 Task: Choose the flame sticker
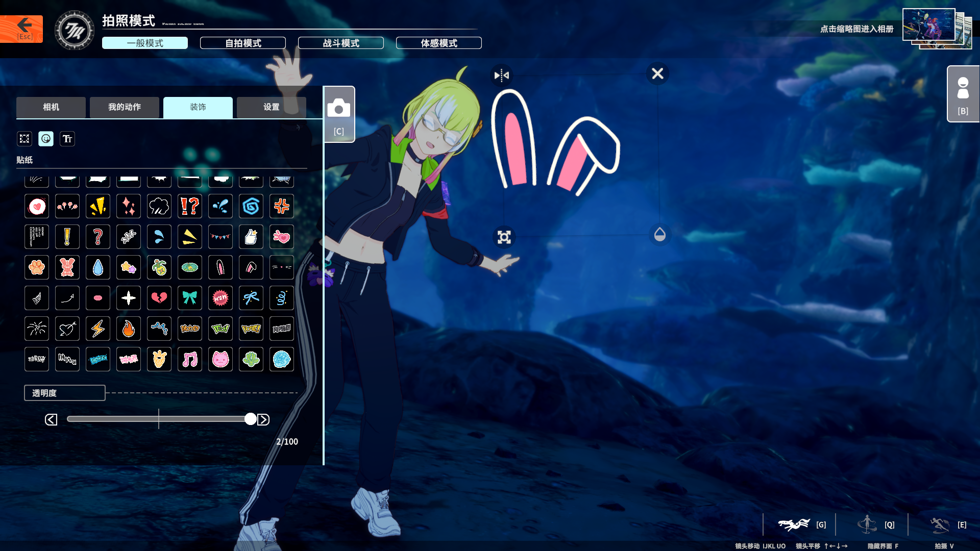129,329
